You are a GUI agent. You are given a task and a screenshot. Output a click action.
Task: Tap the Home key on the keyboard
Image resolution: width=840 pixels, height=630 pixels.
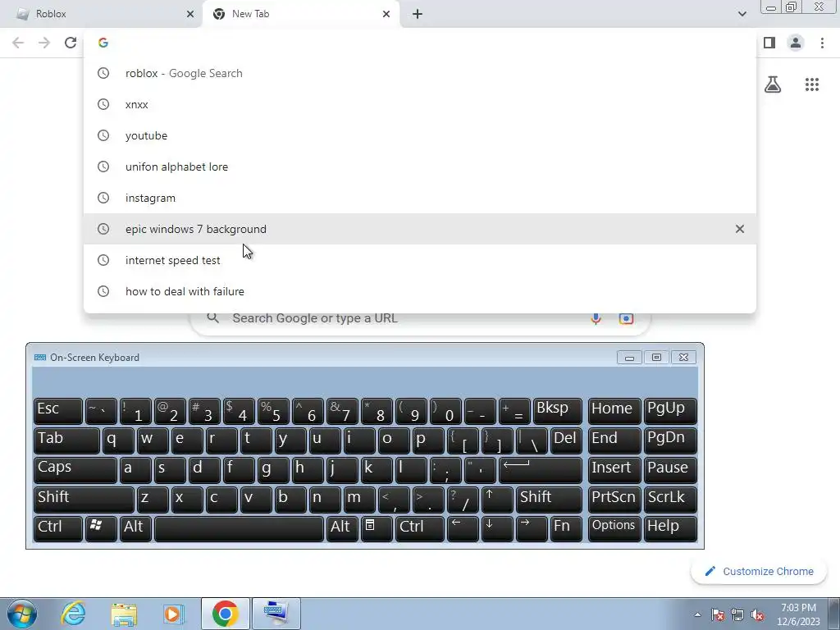coord(614,412)
